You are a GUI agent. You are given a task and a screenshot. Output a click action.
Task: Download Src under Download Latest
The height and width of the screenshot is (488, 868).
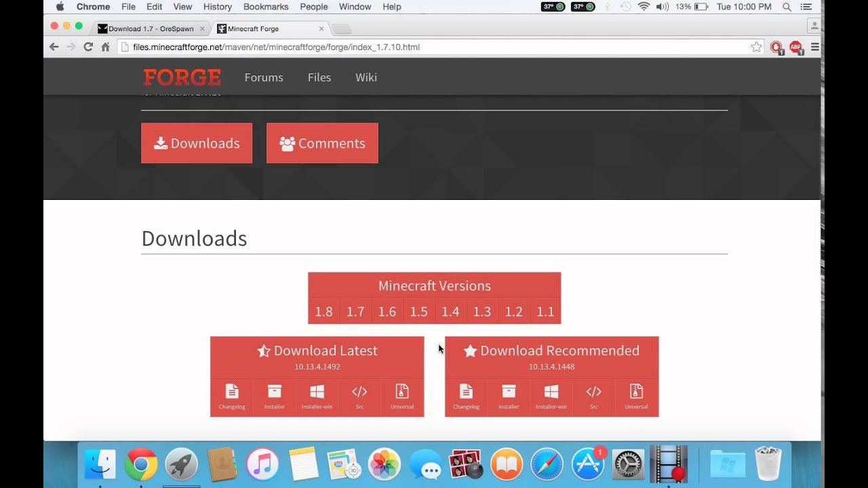[x=359, y=397]
